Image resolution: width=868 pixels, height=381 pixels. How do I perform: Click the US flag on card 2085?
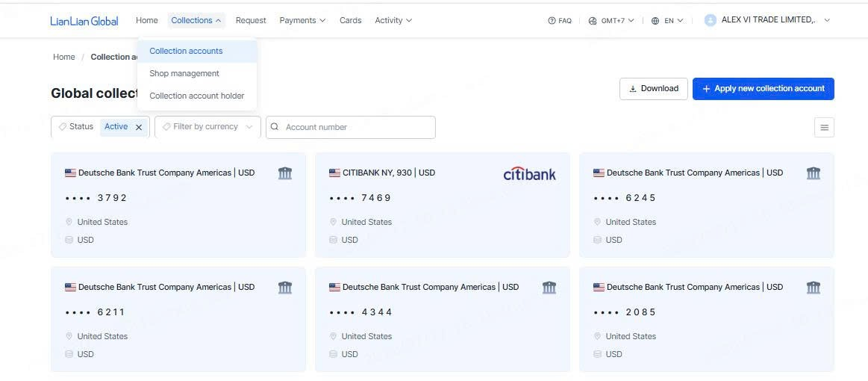[599, 287]
